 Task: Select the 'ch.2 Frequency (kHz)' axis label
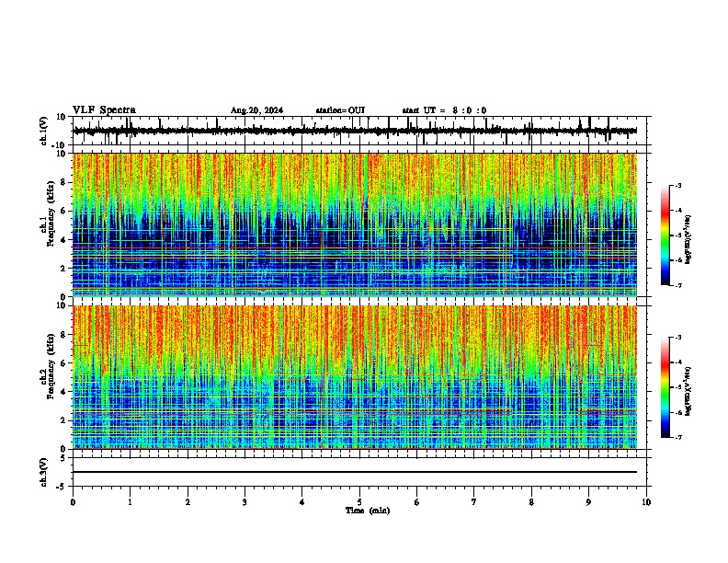pos(48,366)
